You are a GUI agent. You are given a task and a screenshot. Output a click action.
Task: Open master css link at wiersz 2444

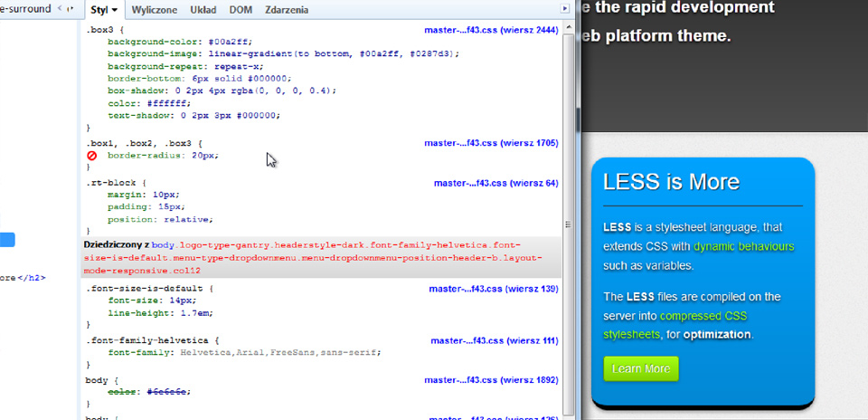click(491, 29)
